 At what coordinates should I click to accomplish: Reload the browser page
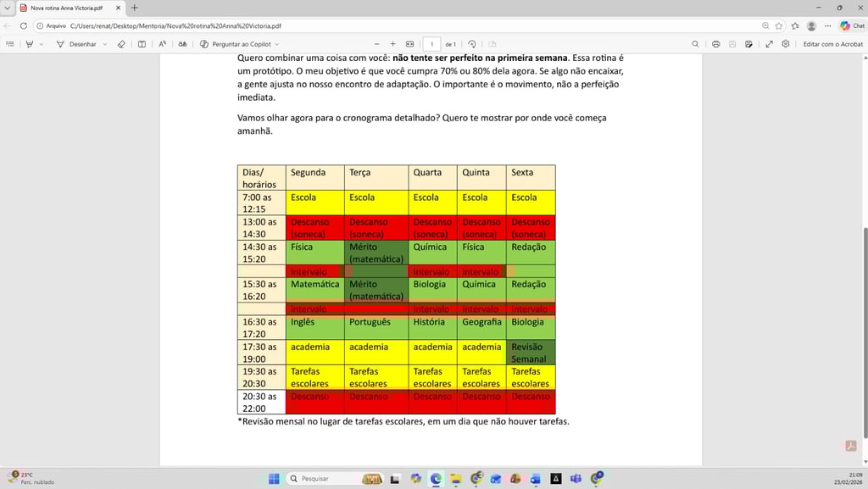[23, 26]
